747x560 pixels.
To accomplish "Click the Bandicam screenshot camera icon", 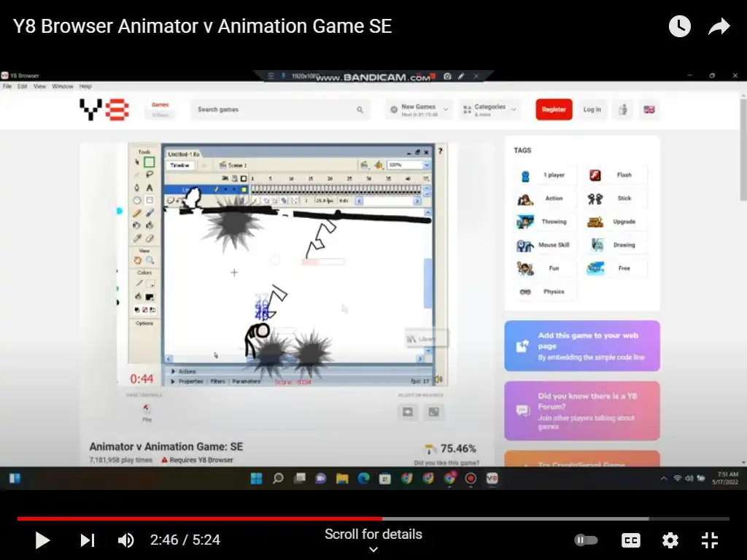I will 447,76.
